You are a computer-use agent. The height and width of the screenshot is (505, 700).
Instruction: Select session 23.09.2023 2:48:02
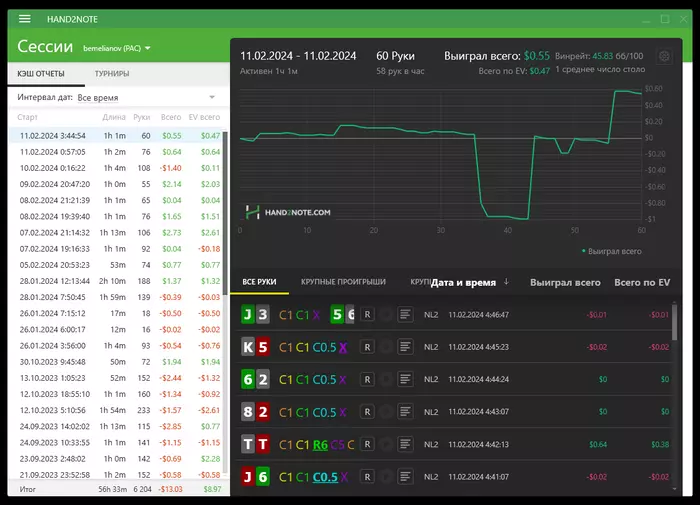[115, 459]
